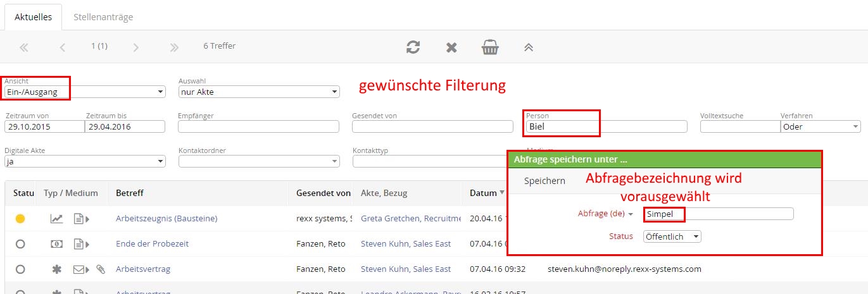
Task: Open the Kontaktordner dropdown
Action: tap(259, 161)
